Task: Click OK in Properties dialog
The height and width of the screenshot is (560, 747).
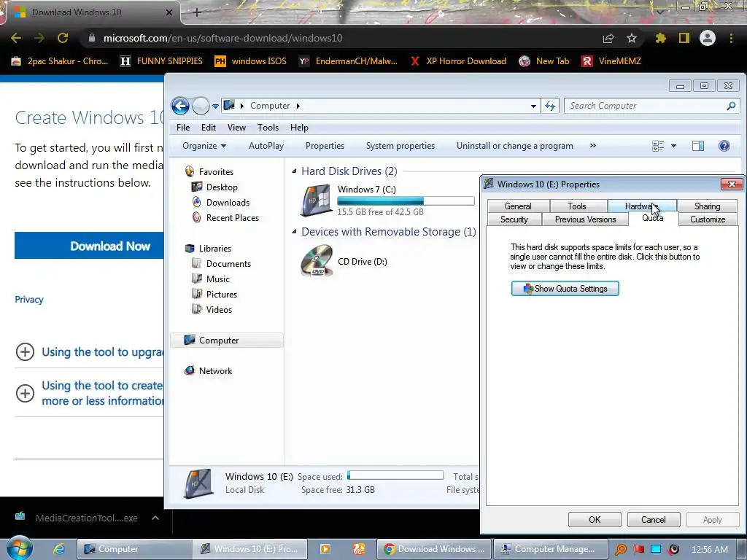Action: [x=595, y=519]
